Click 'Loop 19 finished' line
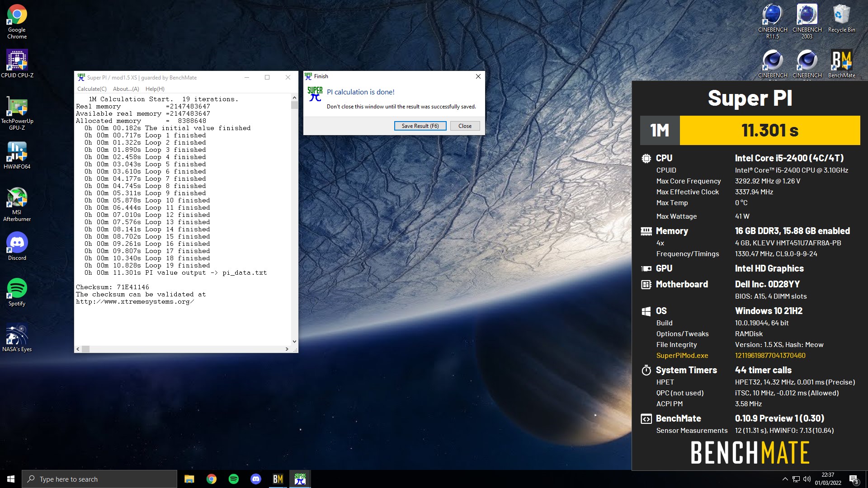Screen dimensions: 868x488 [147, 265]
